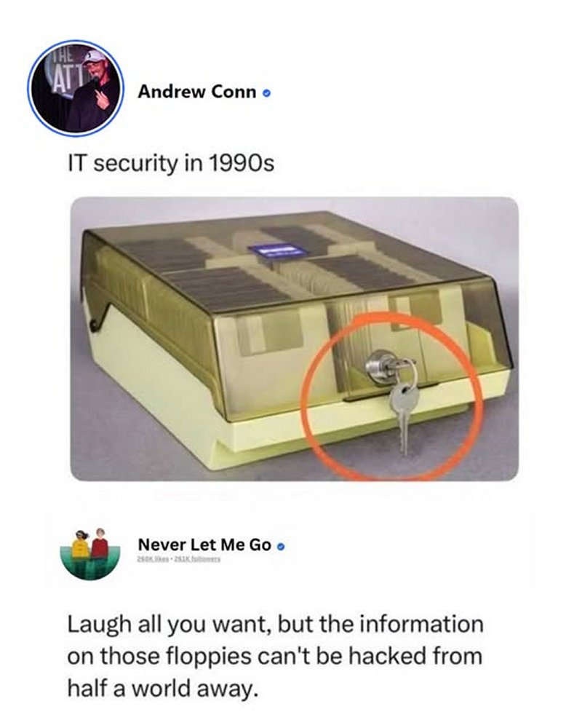Click the white cap in Andrew's photo

[95, 56]
